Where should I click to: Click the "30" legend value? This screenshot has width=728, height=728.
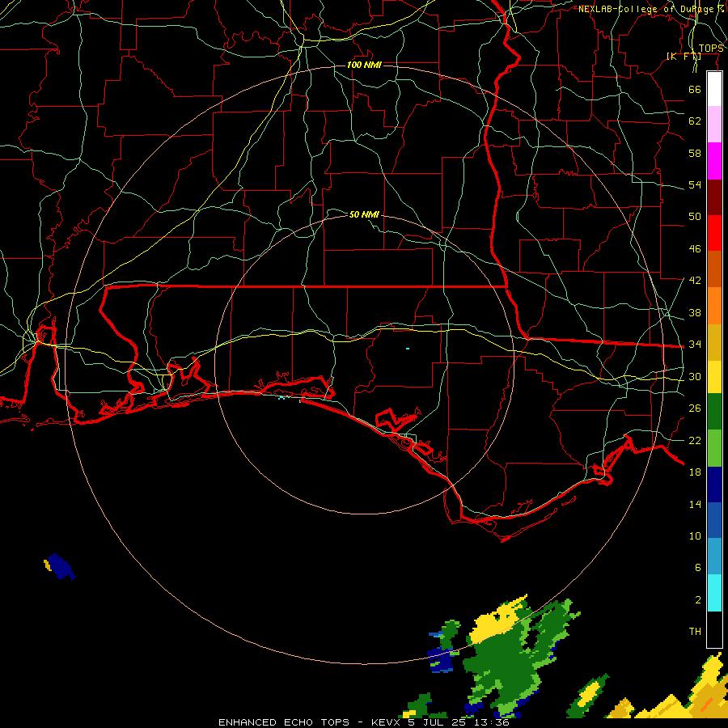(x=695, y=376)
